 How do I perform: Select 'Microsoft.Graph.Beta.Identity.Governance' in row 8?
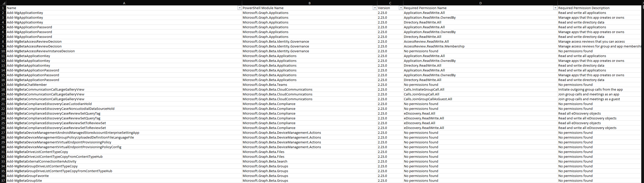click(x=310, y=42)
